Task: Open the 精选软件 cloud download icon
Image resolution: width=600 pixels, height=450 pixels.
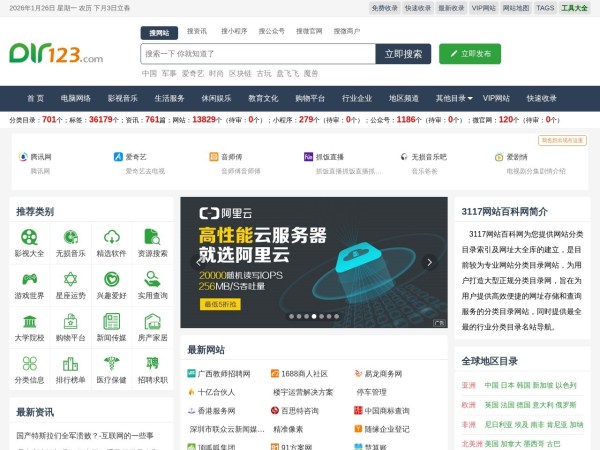Action: pos(112,237)
